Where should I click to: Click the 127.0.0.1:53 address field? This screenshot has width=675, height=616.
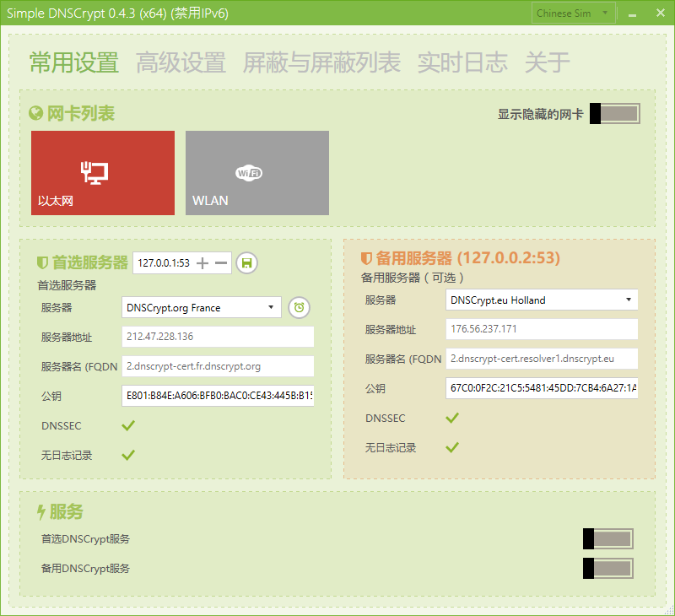pyautogui.click(x=164, y=263)
